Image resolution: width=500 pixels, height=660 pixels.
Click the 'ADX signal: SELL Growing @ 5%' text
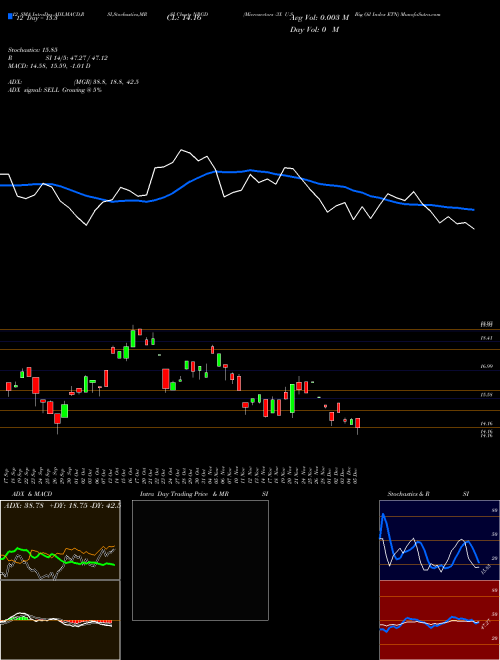coord(55,90)
